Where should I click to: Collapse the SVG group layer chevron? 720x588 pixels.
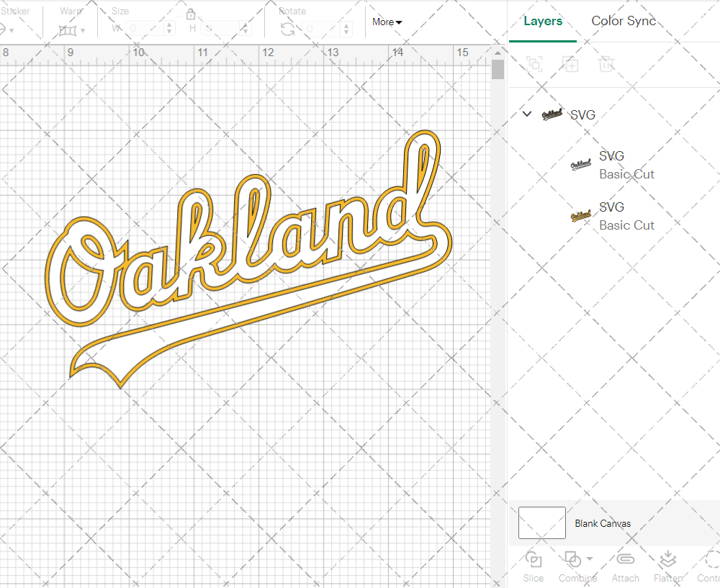tap(527, 114)
